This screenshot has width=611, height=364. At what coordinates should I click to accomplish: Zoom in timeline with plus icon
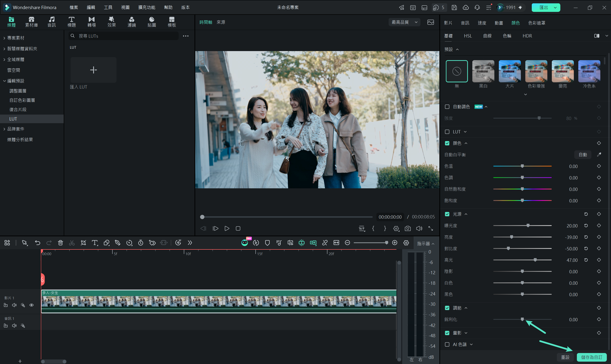(x=395, y=243)
